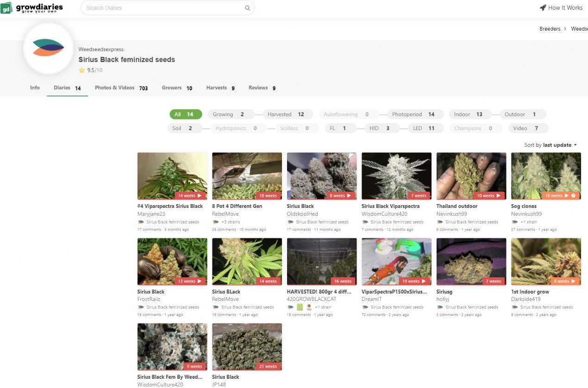Viewport: 588px width, 388px height.
Task: Select the All filter pill
Action: (185, 114)
